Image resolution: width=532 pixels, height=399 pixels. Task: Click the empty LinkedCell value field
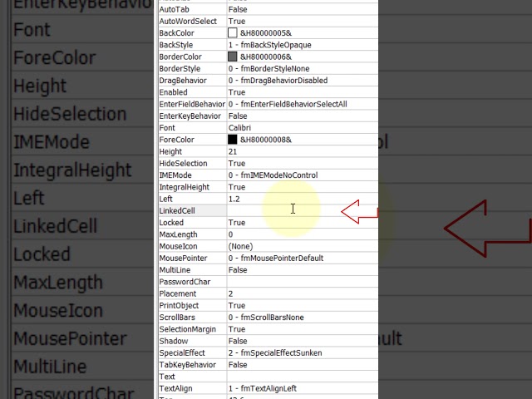tap(303, 210)
